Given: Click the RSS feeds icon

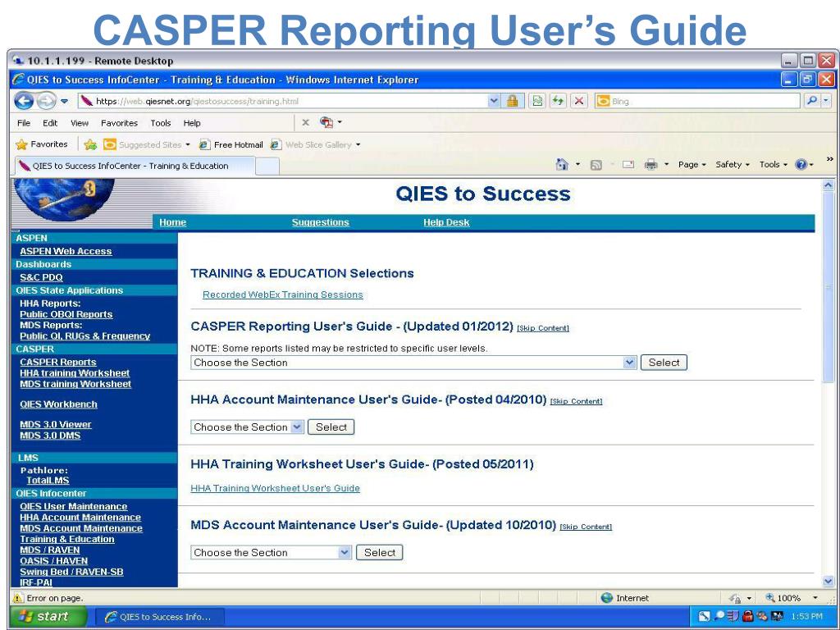Looking at the screenshot, I should [596, 165].
